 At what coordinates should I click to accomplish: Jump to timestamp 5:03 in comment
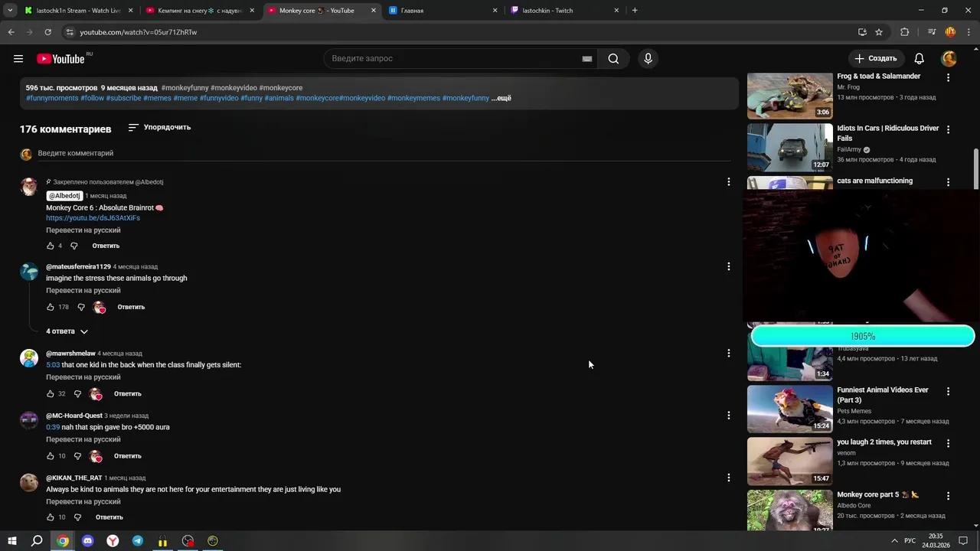click(x=53, y=365)
